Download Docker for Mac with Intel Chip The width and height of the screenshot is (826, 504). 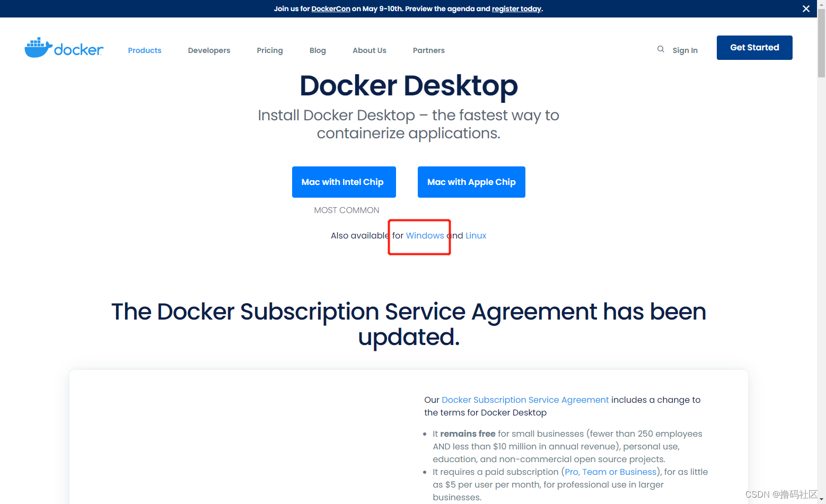click(344, 182)
